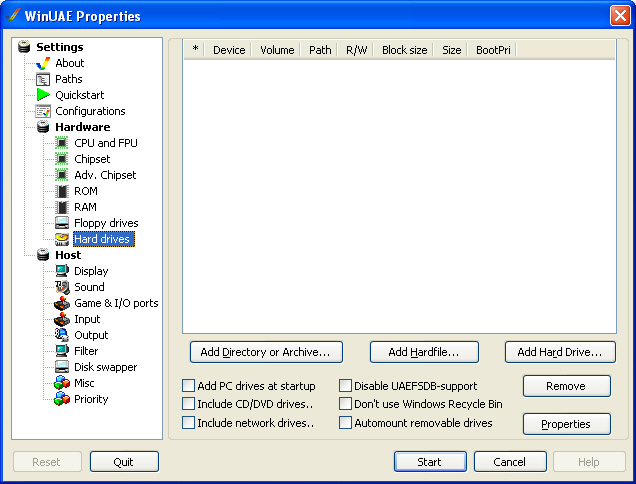Click the WinUAE title bar logo icon
Screen dimensions: 636x484
click(x=13, y=15)
